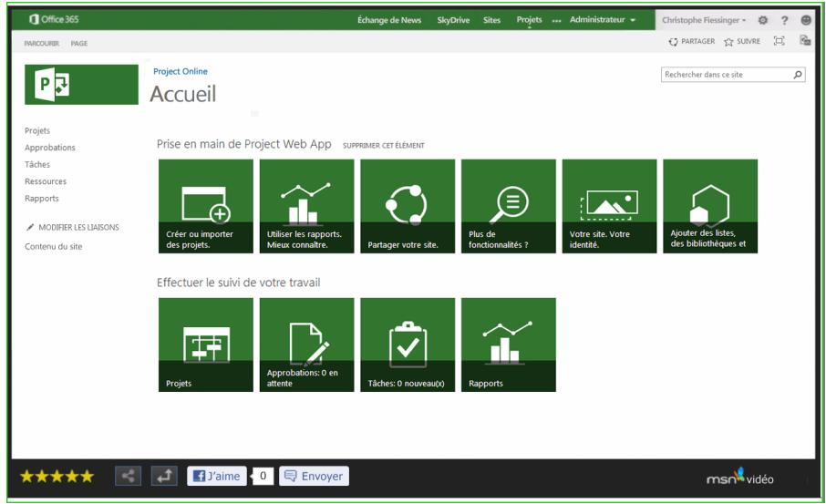Switch to the PARCOURIR ribbon tab
This screenshot has height=504, width=826.
click(x=42, y=43)
